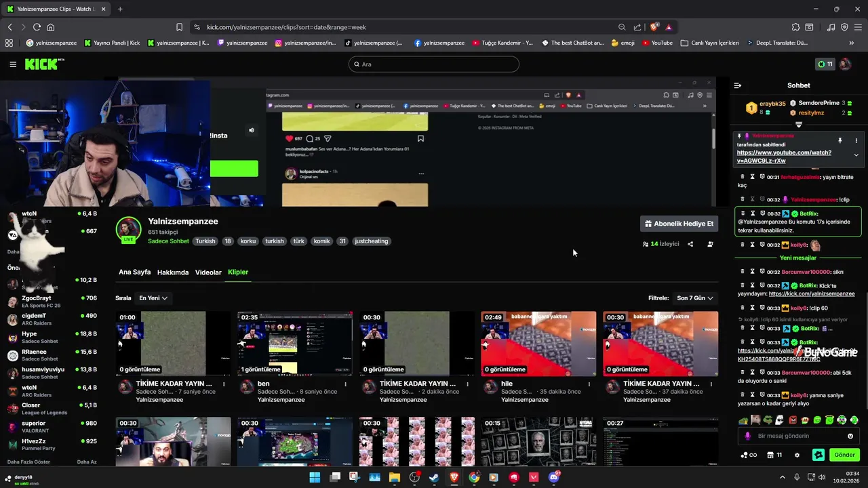Open the korku tag
This screenshot has width=868, height=488.
[248, 241]
